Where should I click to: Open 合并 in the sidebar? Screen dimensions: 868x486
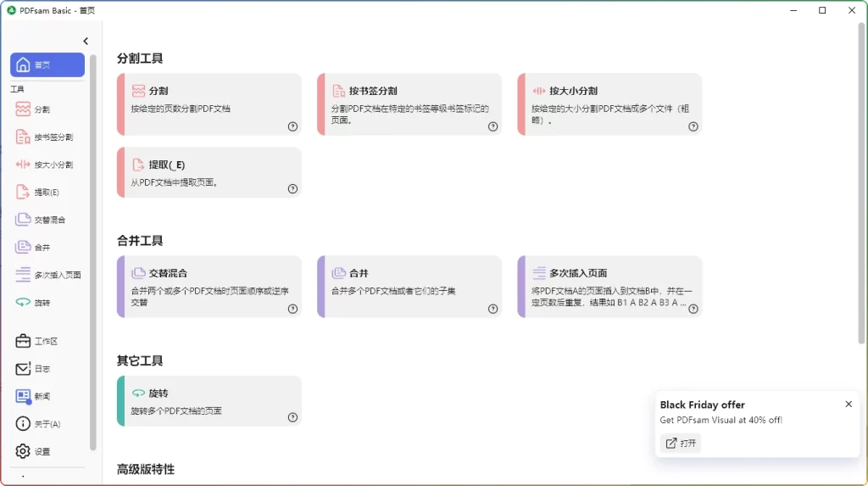(47, 248)
